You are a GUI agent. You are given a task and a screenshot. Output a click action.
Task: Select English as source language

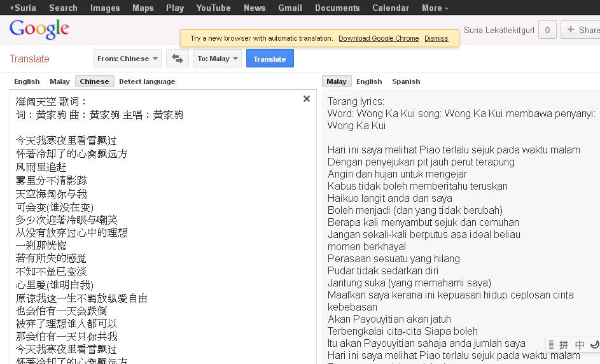click(27, 81)
